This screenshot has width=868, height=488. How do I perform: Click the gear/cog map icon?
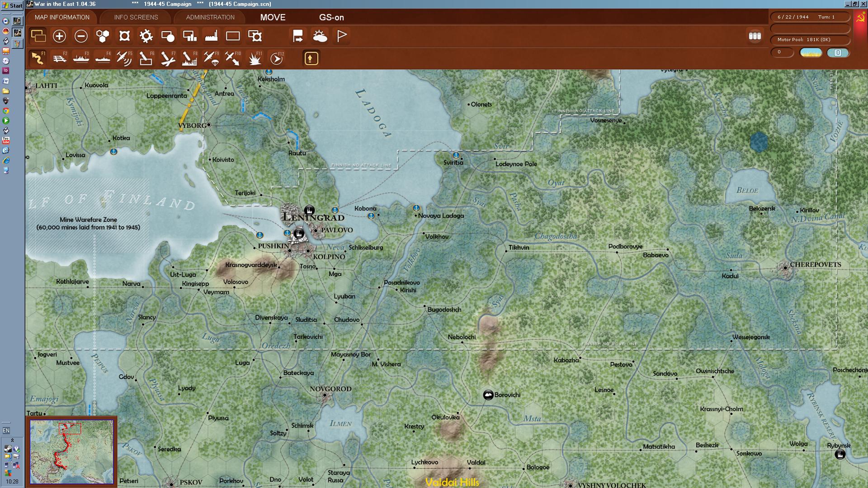click(x=146, y=36)
